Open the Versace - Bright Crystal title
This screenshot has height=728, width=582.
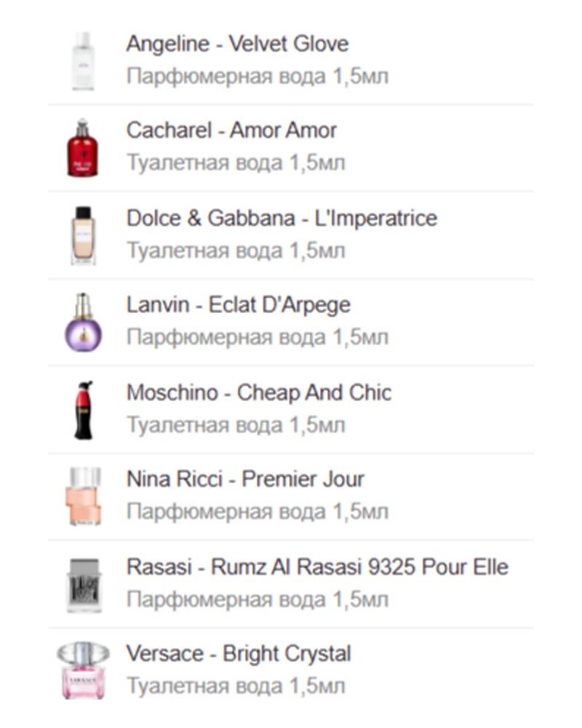[239, 654]
